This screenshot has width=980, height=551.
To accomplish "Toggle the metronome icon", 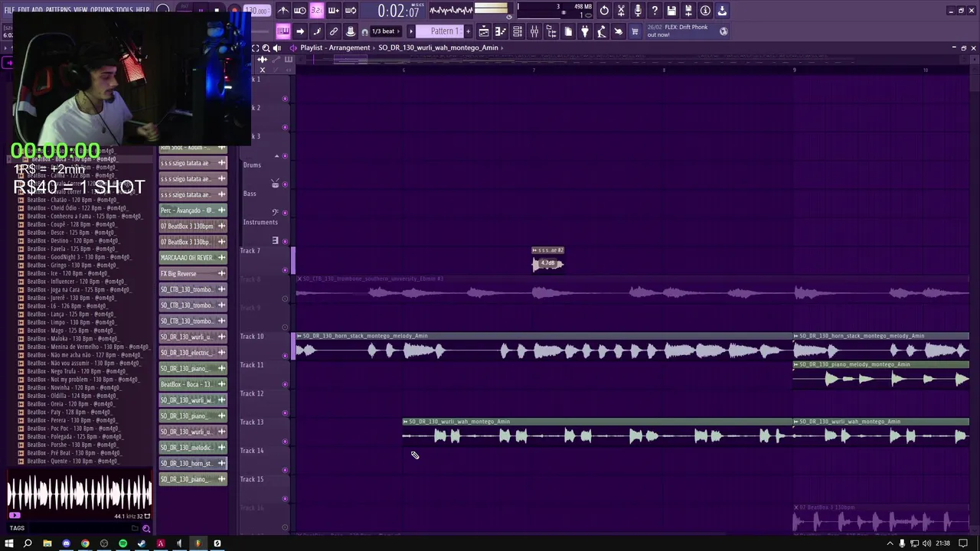I will (x=283, y=11).
